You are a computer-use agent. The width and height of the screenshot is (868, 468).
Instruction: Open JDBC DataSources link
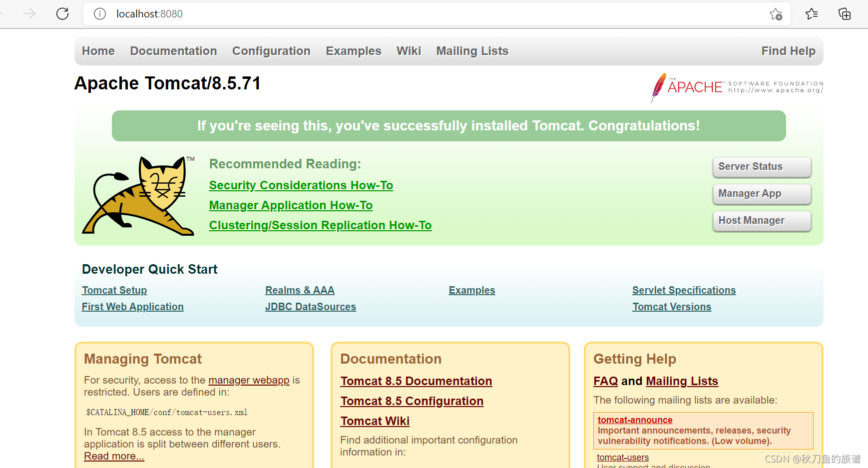click(311, 307)
